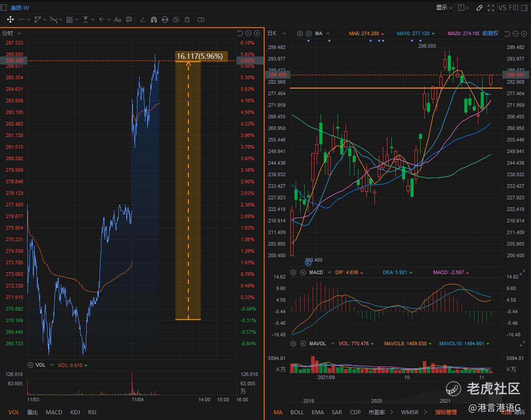Select the text annotation Aa tool
Image resolution: width=531 pixels, height=420 pixels.
(118, 20)
